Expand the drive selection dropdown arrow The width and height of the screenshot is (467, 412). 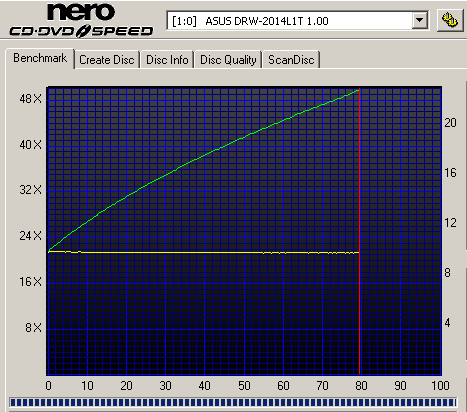pos(419,21)
